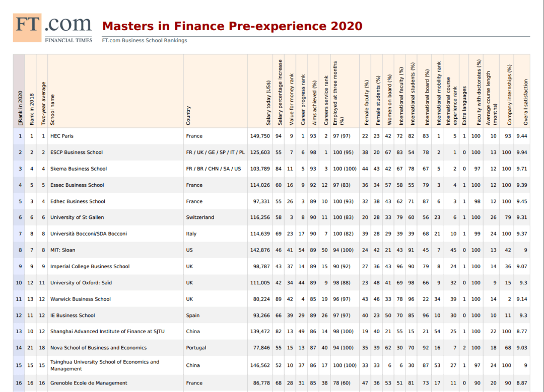
Task: Select the 'MIT: Sloan' school name
Action: coord(63,250)
